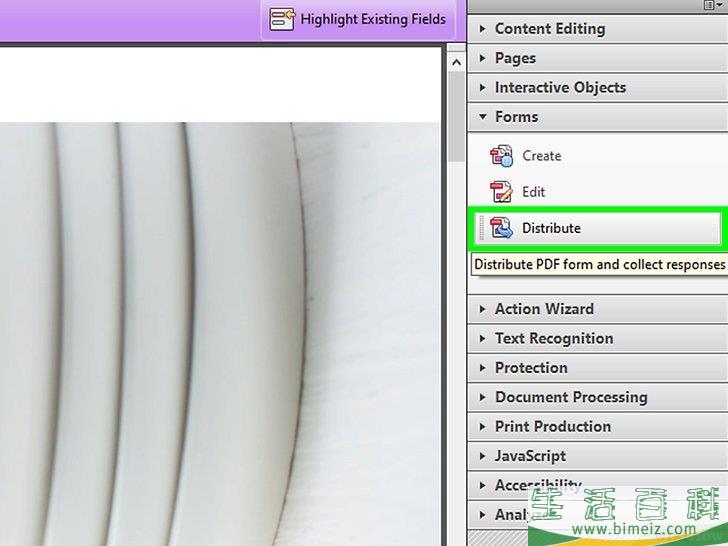The height and width of the screenshot is (546, 728).
Task: Click the document page image
Action: click(x=219, y=334)
